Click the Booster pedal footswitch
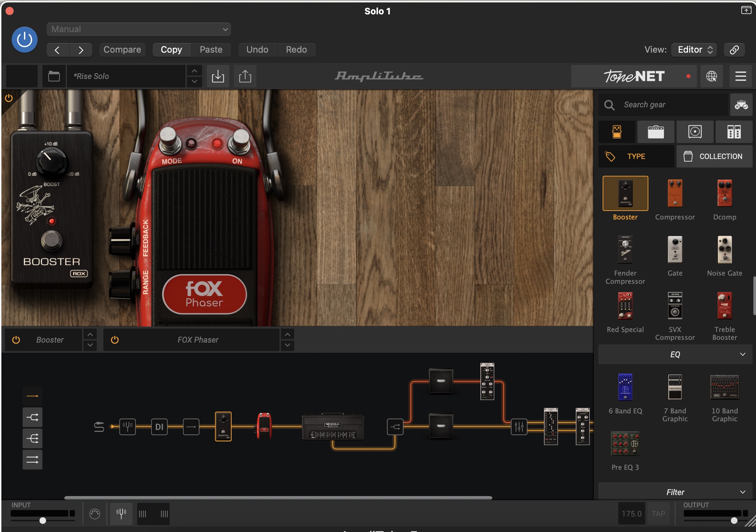The width and height of the screenshot is (756, 532). point(51,240)
